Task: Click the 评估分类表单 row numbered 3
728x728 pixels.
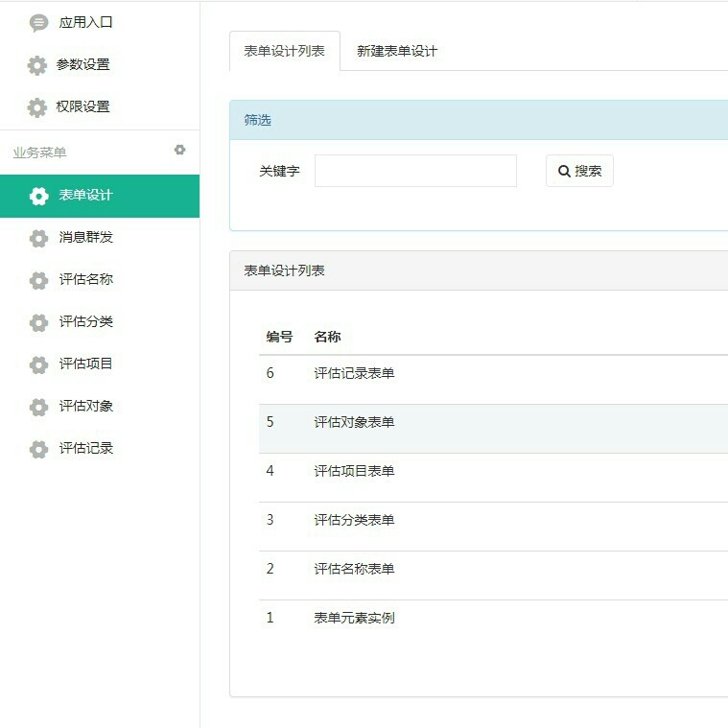Action: click(x=354, y=520)
